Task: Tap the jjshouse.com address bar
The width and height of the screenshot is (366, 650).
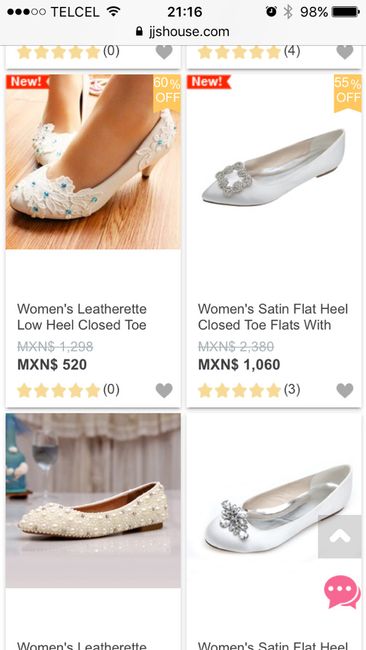Action: pos(183,32)
